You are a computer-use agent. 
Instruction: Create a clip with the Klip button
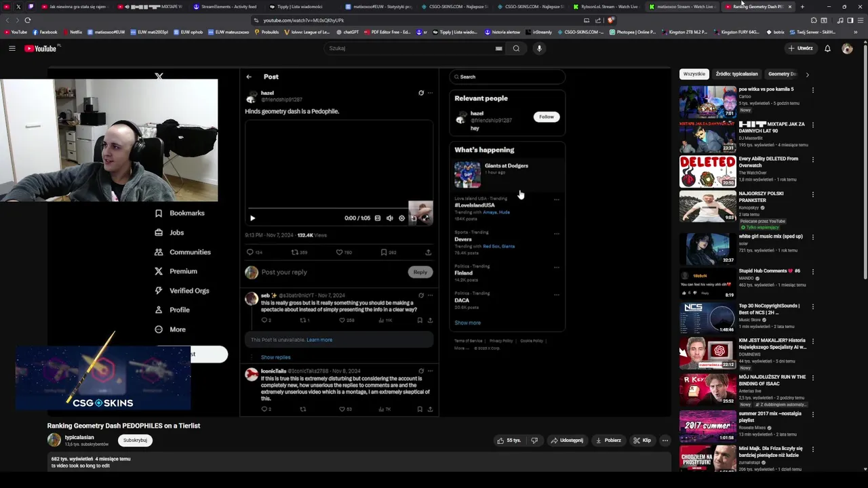642,441
